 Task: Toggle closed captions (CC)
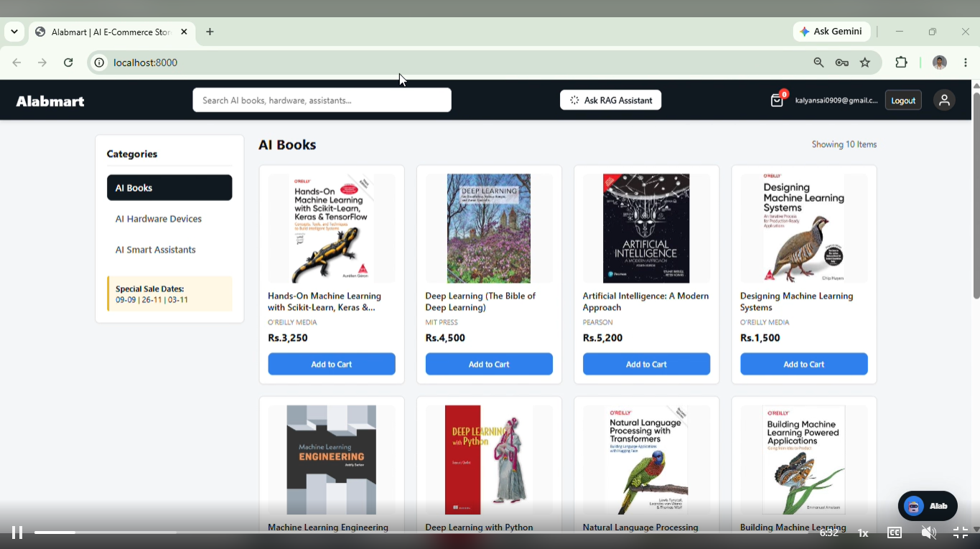click(895, 532)
